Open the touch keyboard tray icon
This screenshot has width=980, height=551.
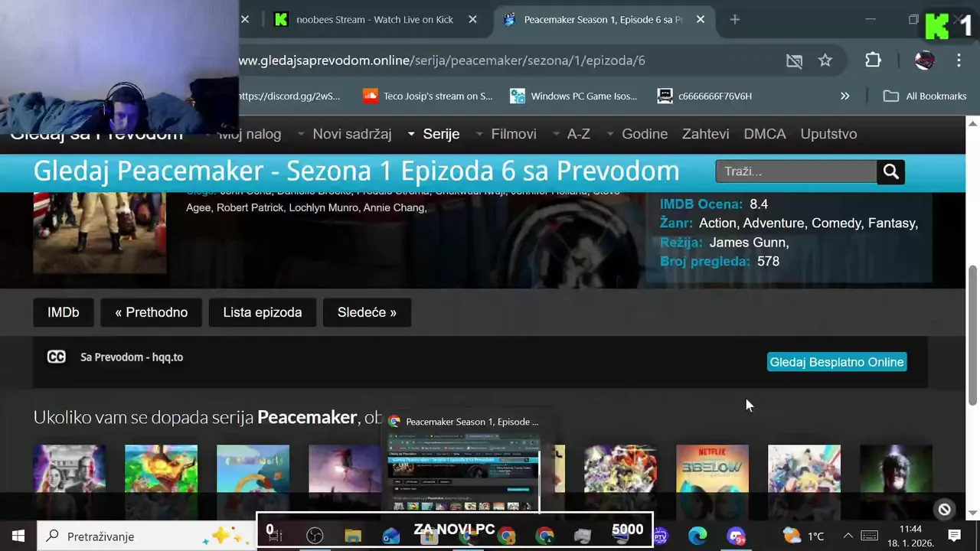point(869,536)
